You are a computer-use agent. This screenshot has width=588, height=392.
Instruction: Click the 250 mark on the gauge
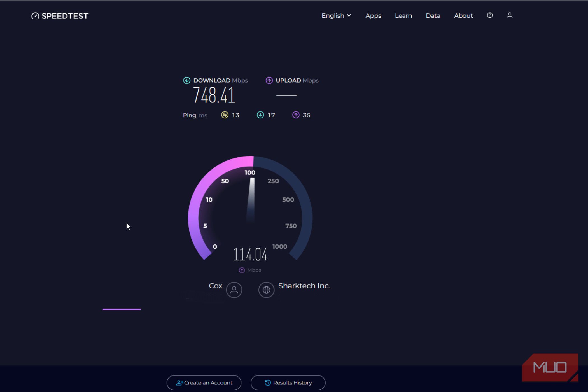[273, 181]
